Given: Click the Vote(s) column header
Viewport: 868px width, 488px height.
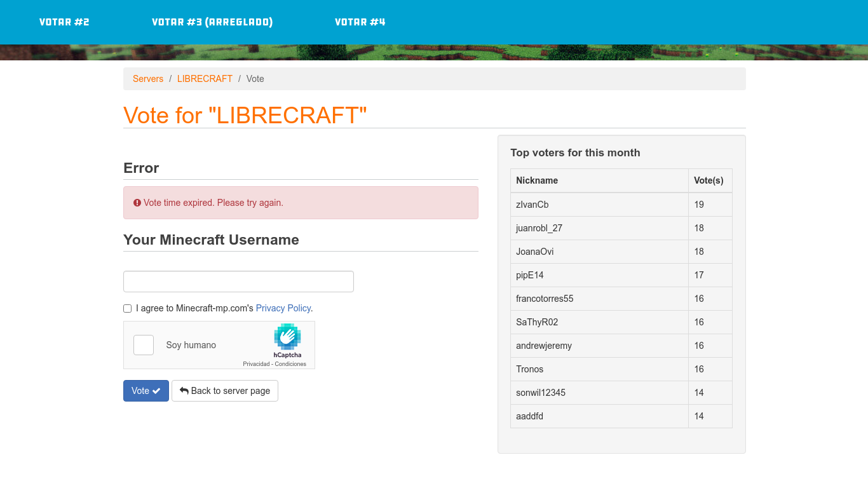Looking at the screenshot, I should tap(709, 180).
